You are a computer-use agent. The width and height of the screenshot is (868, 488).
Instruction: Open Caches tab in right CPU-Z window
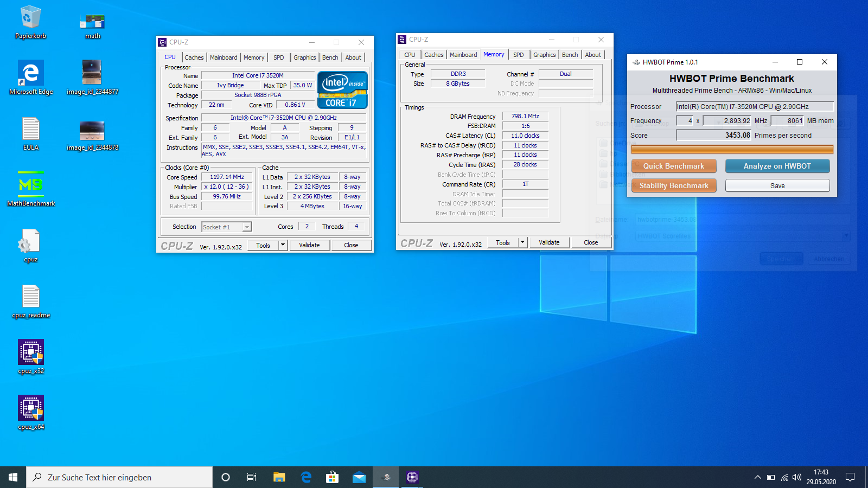point(433,55)
